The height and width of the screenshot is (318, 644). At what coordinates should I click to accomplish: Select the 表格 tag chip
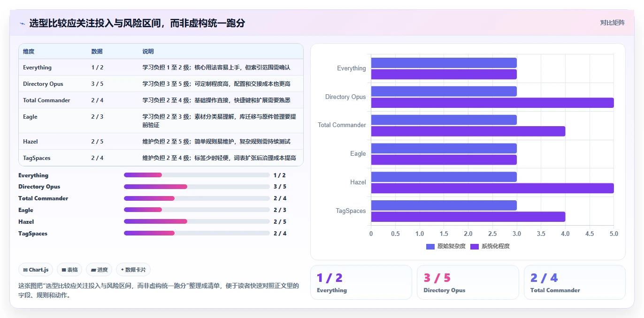pos(69,270)
